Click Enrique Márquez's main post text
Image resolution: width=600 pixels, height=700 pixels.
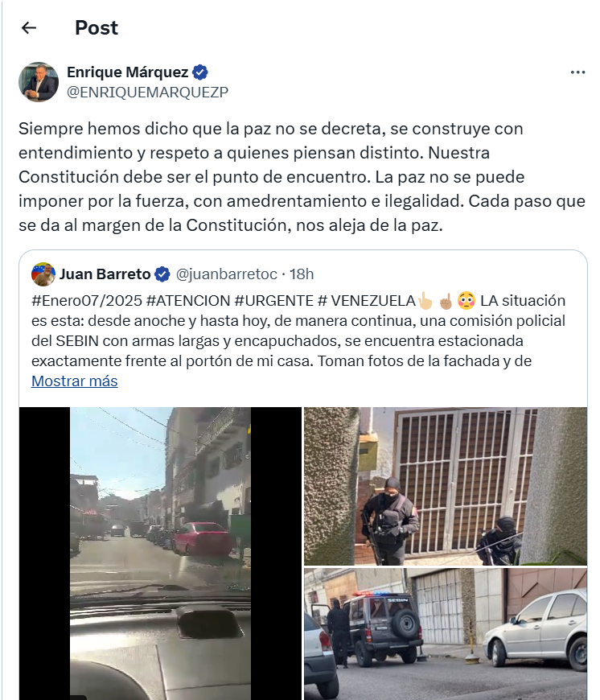(x=302, y=177)
